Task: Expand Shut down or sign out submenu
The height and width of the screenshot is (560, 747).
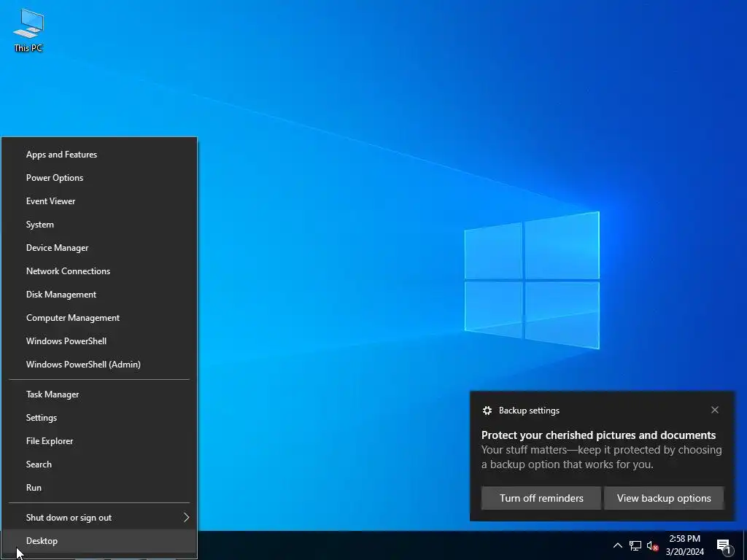Action: click(99, 518)
